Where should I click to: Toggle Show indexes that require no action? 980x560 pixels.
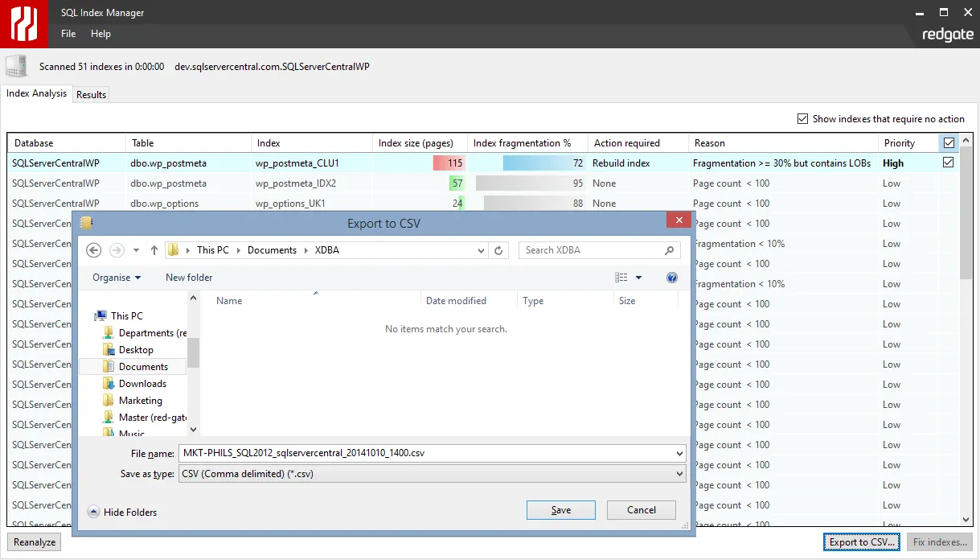coord(802,119)
